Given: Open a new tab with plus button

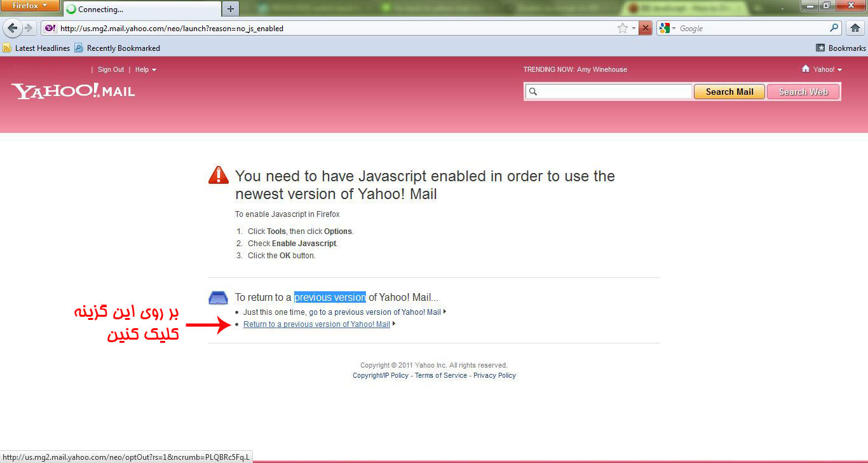Looking at the screenshot, I should (231, 9).
